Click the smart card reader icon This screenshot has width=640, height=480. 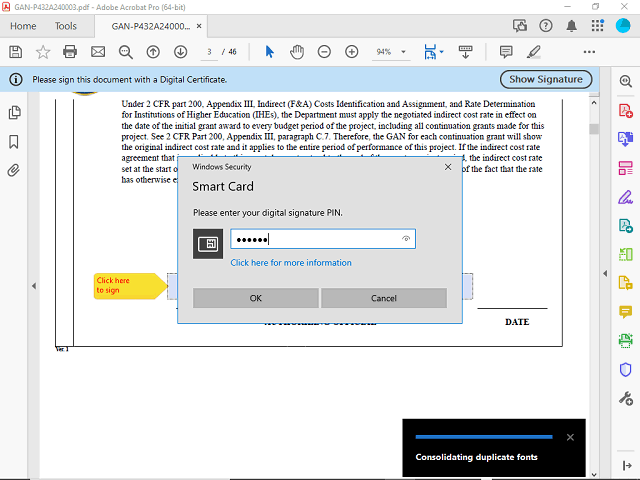coord(208,244)
